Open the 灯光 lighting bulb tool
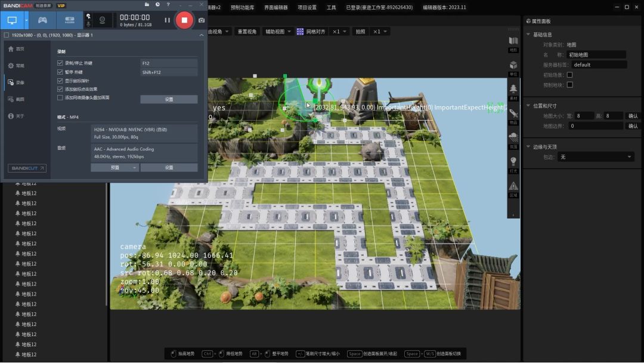 click(513, 164)
